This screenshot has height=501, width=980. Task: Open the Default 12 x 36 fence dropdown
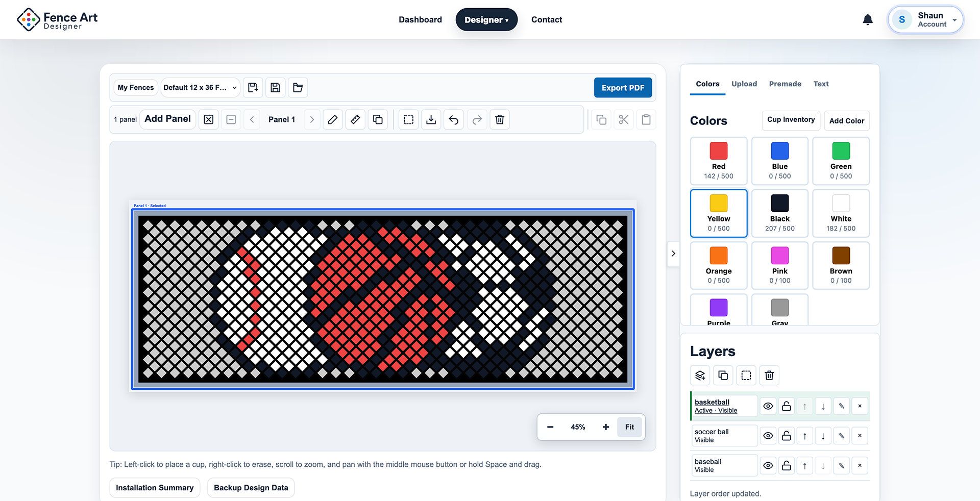coord(201,87)
